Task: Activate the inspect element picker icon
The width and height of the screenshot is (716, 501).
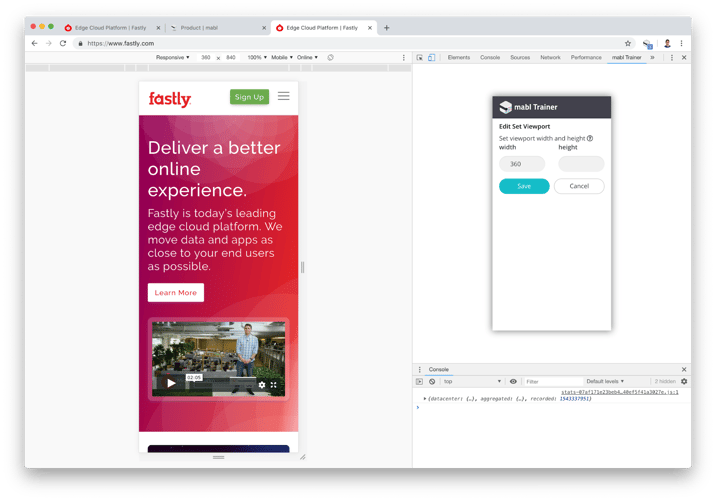Action: (420, 58)
